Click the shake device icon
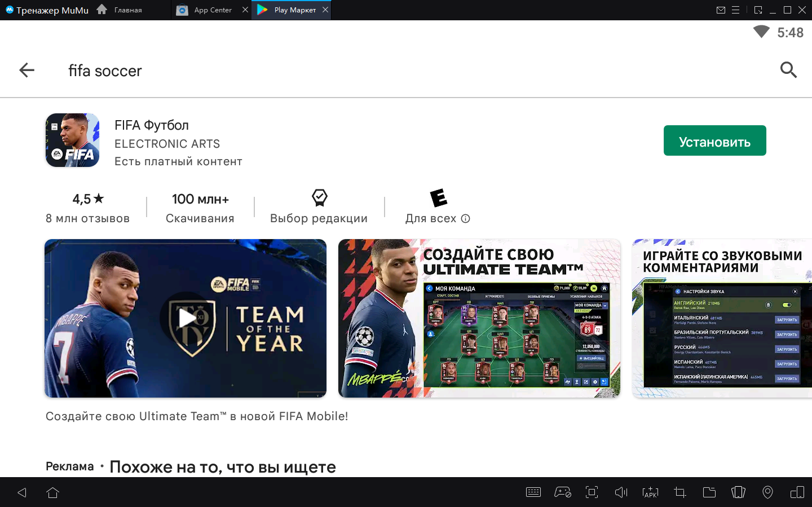Screen dimensions: 812x507 click(738, 492)
